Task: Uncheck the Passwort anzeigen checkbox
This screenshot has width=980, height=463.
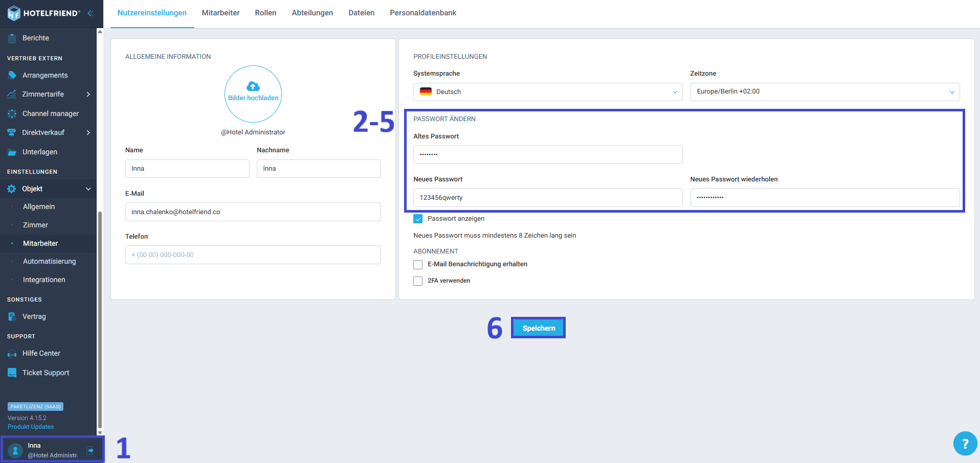Action: click(418, 219)
